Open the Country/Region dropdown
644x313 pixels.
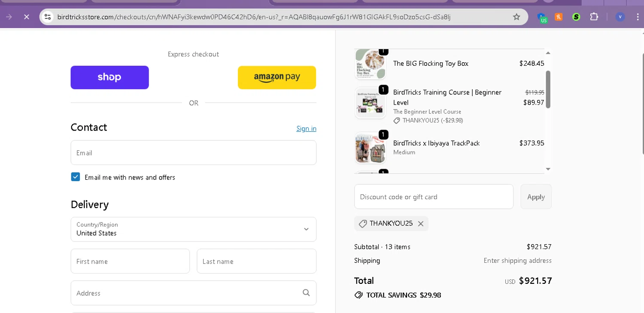(x=194, y=229)
